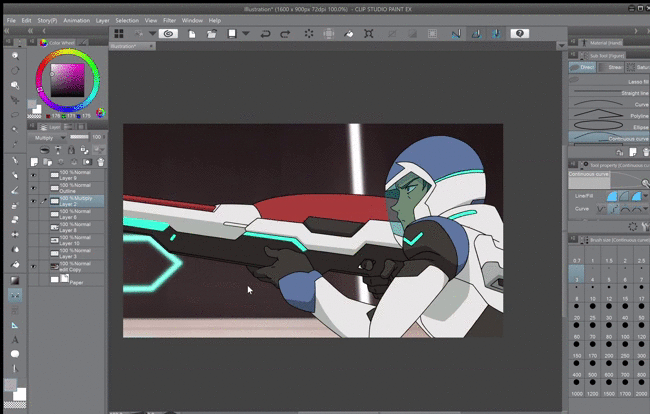This screenshot has height=414, width=650.
Task: Select the Paper layer row
Action: click(x=66, y=280)
